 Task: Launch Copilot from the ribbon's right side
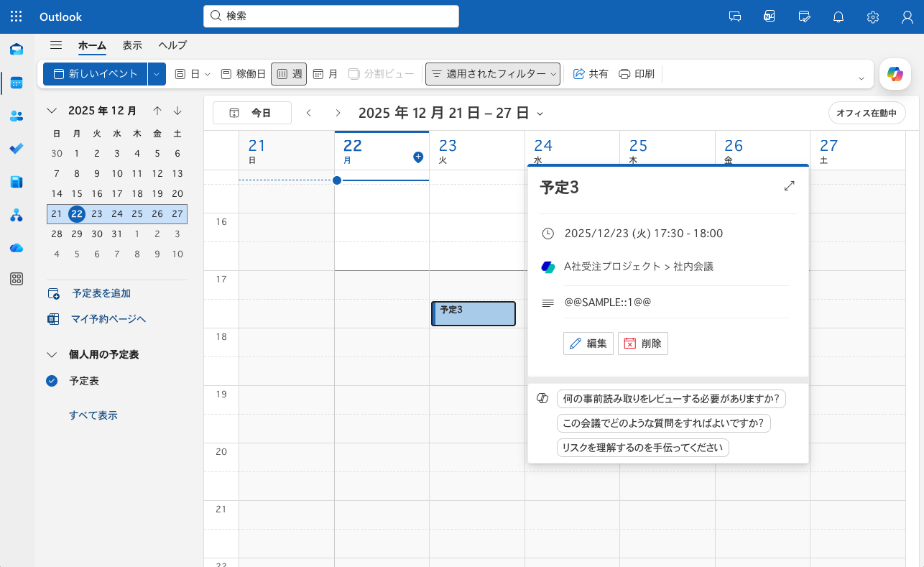point(895,74)
